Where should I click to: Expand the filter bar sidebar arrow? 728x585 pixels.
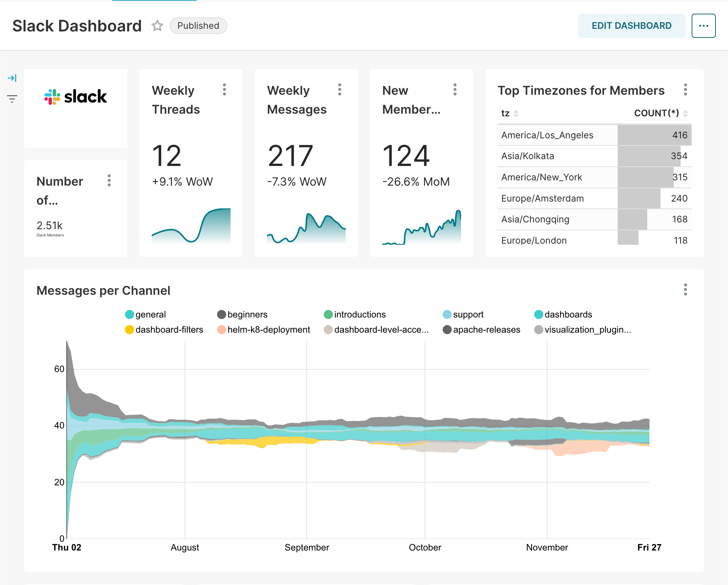point(12,78)
